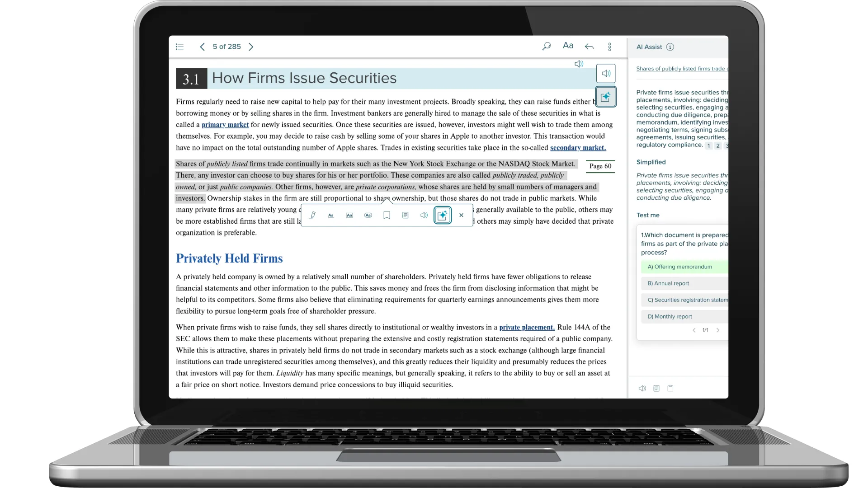The width and height of the screenshot is (868, 488).
Task: Click the search magnifier icon
Action: point(546,46)
